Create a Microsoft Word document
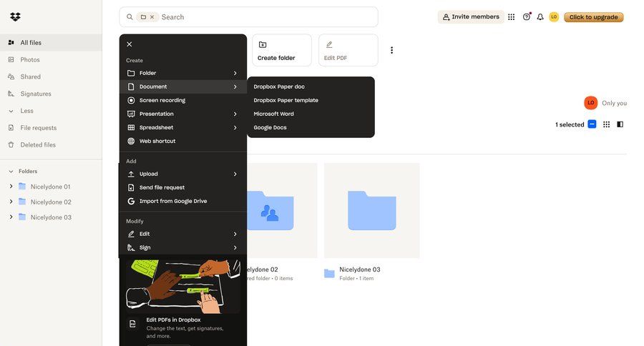Viewport: 644px width, 346px height. click(x=311, y=114)
